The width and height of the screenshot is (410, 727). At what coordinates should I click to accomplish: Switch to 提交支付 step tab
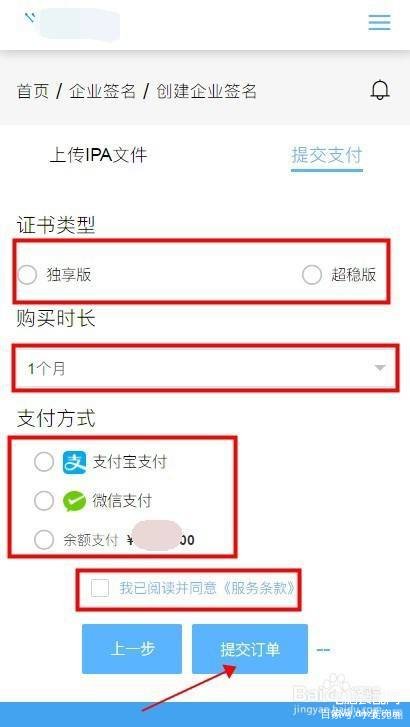click(327, 155)
